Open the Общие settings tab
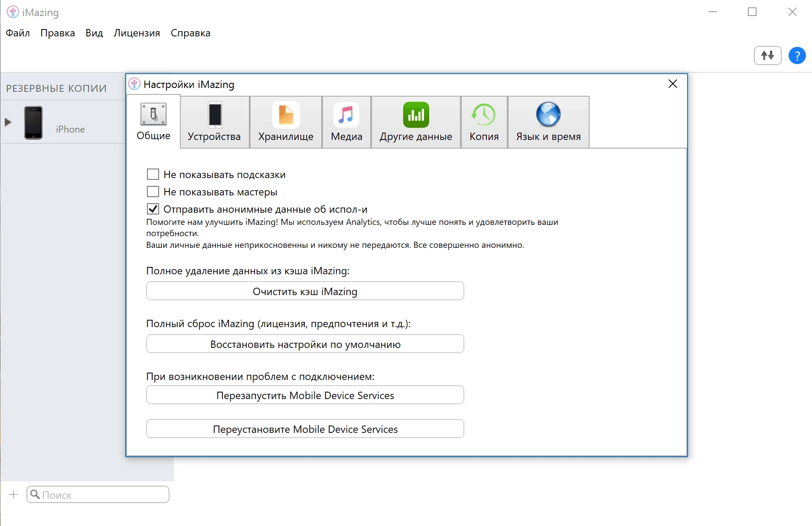 (153, 122)
